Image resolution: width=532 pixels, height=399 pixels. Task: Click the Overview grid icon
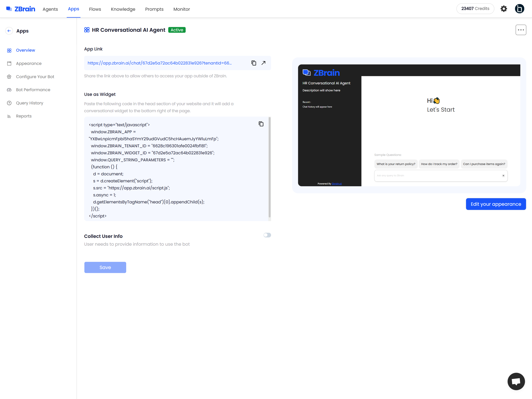(9, 50)
